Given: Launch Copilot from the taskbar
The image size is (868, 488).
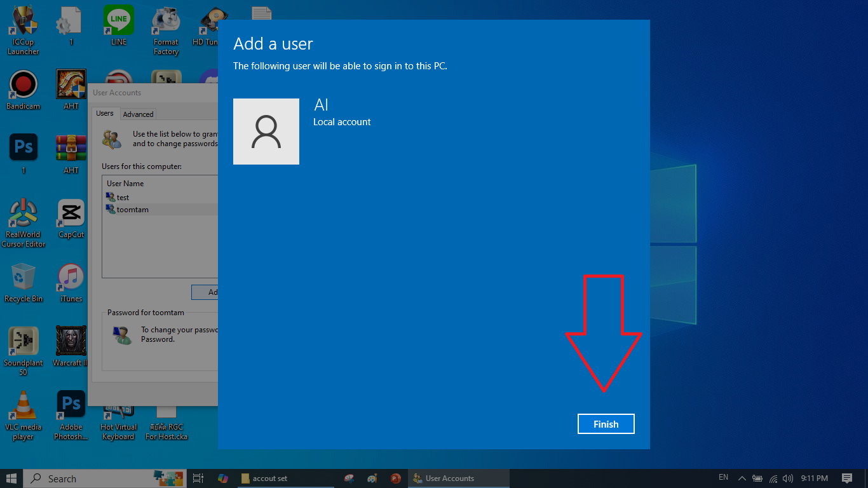Looking at the screenshot, I should 222,478.
